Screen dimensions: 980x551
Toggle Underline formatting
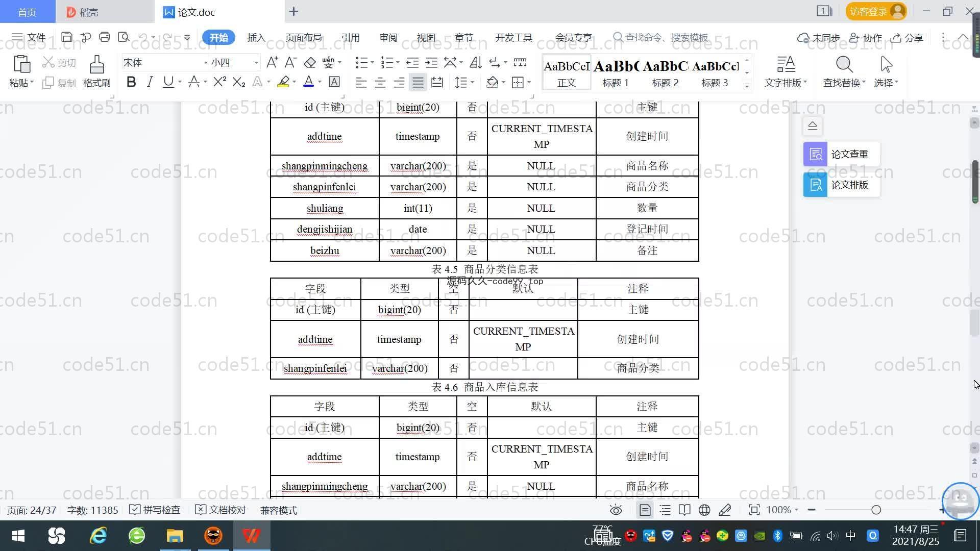pos(168,82)
